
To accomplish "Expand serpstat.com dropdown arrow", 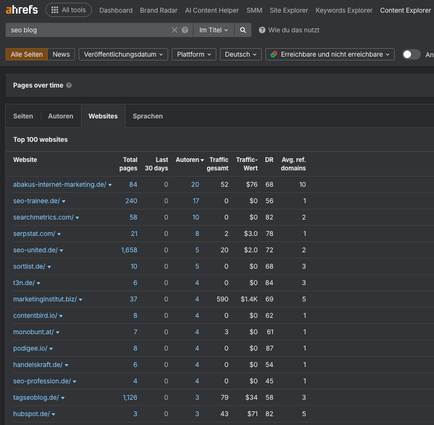I will (59, 234).
